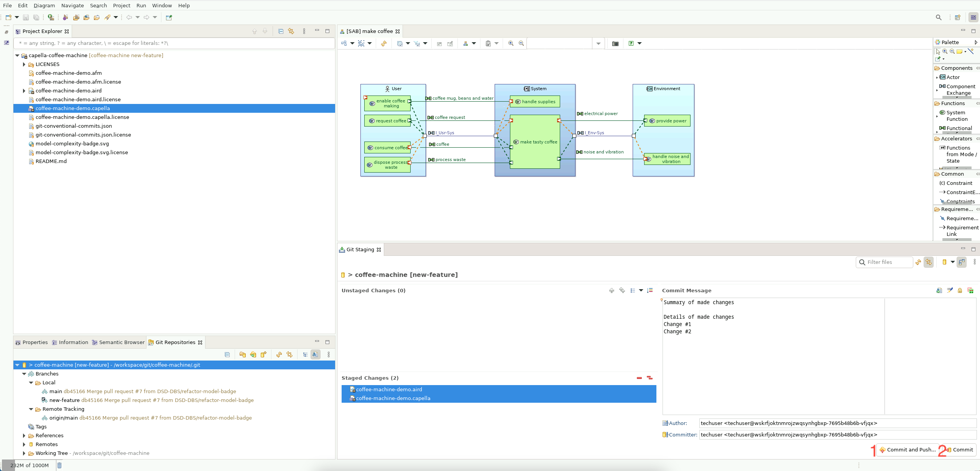This screenshot has width=980, height=471.
Task: Export diagram as image with camera icon
Action: (615, 43)
